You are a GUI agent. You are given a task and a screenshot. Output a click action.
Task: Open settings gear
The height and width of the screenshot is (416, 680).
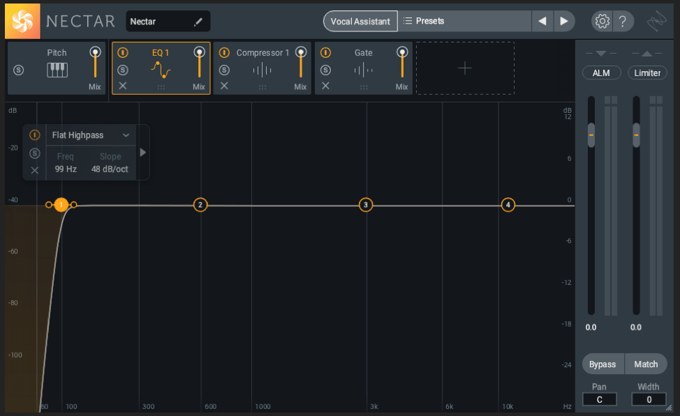click(x=602, y=21)
